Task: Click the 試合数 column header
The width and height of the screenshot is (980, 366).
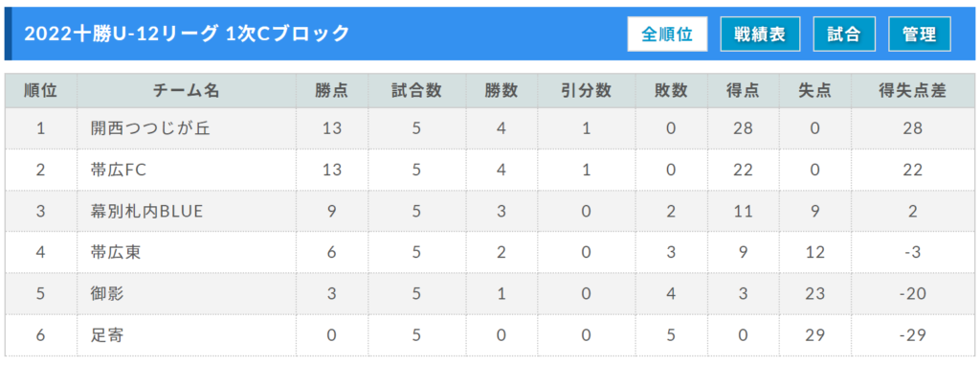Action: tap(416, 91)
